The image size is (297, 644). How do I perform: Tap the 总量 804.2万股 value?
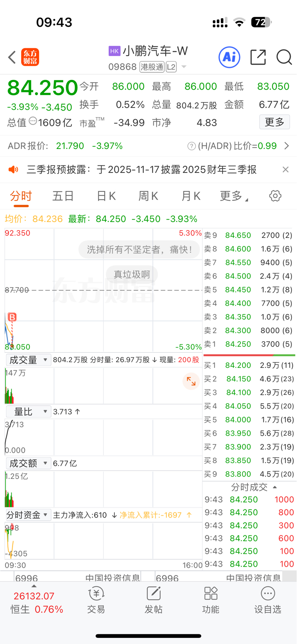pyautogui.click(x=197, y=105)
